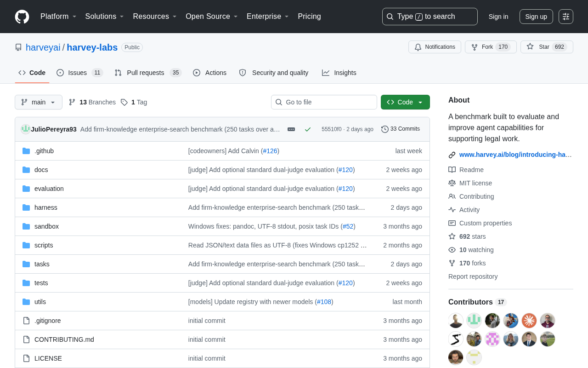Open the Readme link in About
588x368 pixels.
(x=471, y=170)
